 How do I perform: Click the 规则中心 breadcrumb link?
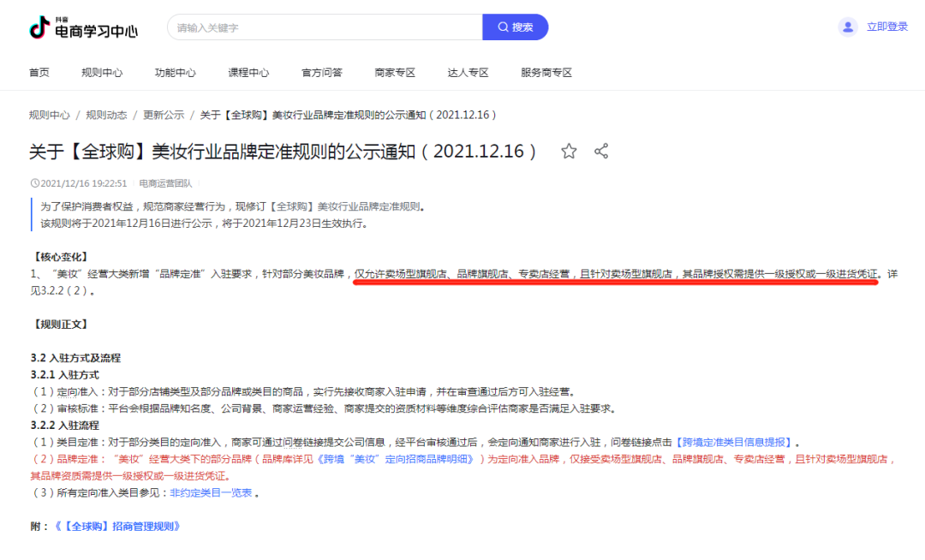pos(50,115)
